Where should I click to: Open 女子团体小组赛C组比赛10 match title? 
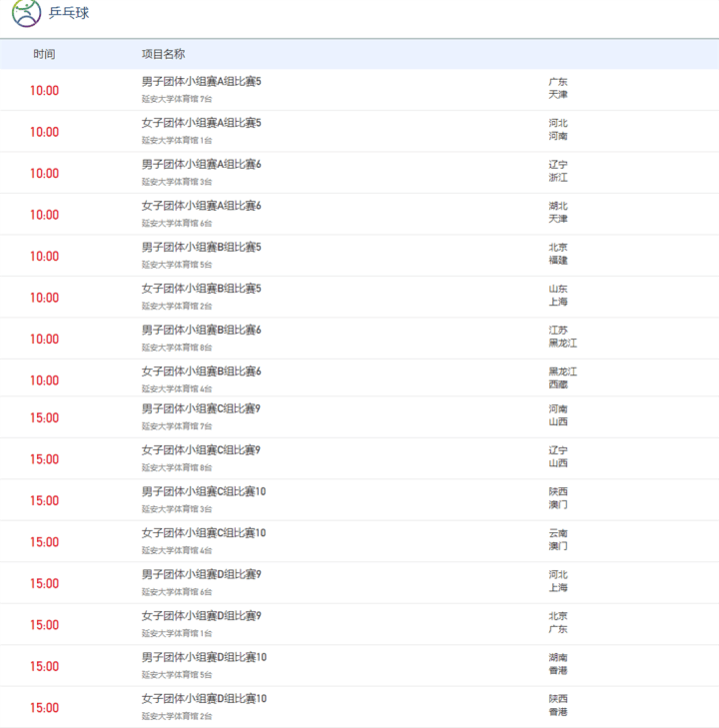204,533
